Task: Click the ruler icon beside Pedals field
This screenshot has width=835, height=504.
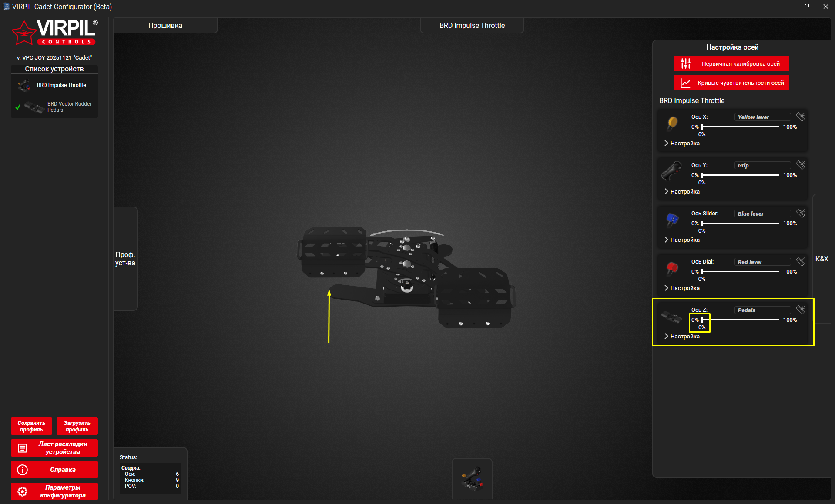Action: click(800, 310)
